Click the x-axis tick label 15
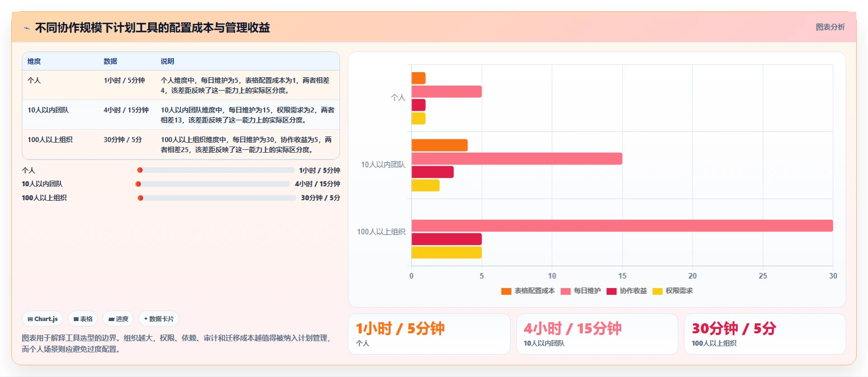The height and width of the screenshot is (377, 868). (622, 276)
